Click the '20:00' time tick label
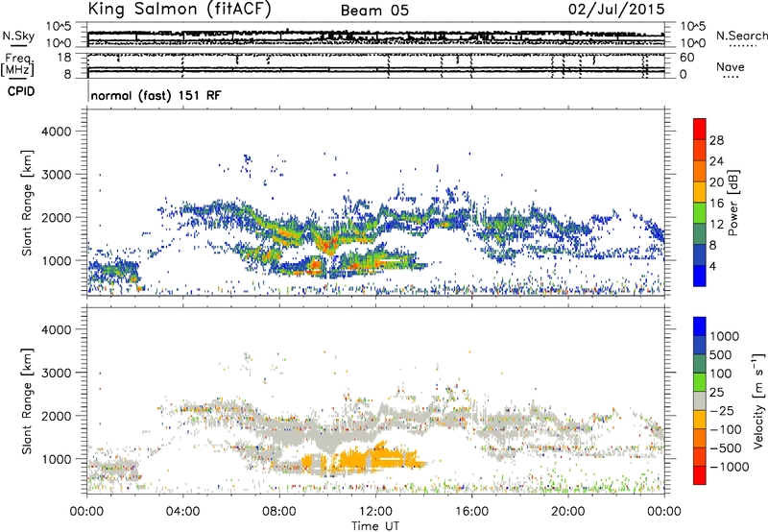The height and width of the screenshot is (532, 768). pos(568,512)
